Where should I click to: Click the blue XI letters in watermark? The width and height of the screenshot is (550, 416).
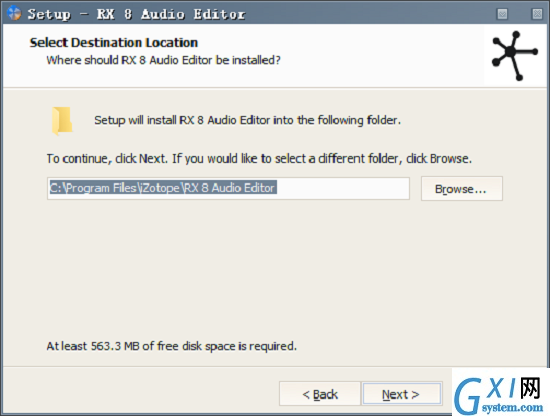click(x=502, y=388)
